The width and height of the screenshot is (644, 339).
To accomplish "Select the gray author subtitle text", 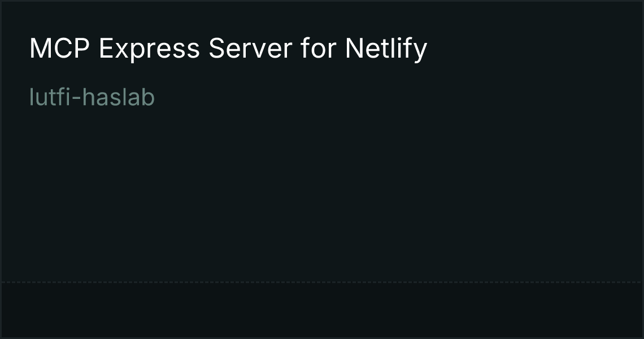I will (92, 97).
